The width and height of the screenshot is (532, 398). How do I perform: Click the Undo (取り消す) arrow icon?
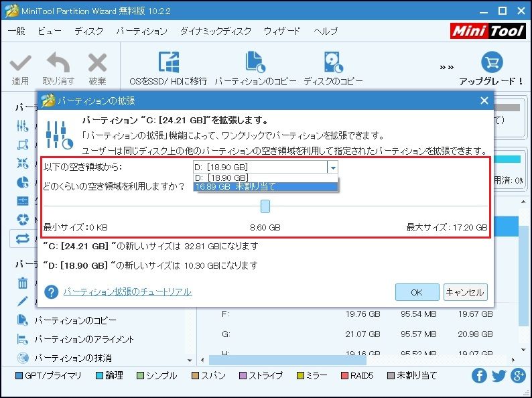click(x=58, y=63)
